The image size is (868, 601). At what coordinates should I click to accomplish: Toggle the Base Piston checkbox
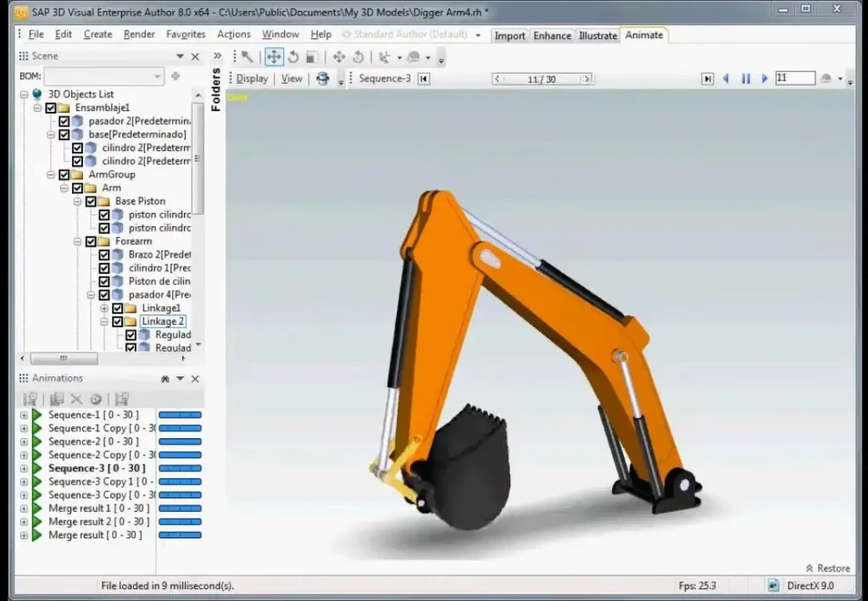[91, 201]
